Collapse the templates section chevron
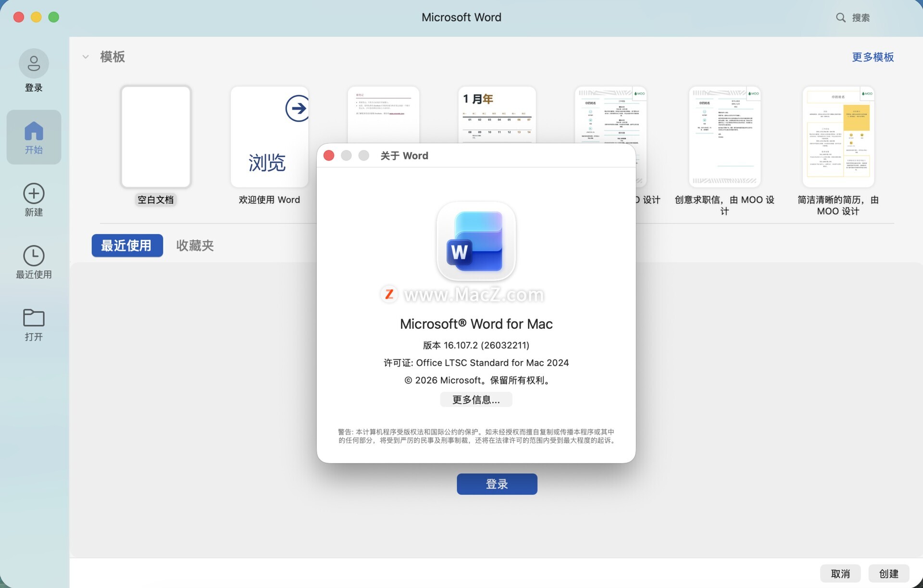 86,57
